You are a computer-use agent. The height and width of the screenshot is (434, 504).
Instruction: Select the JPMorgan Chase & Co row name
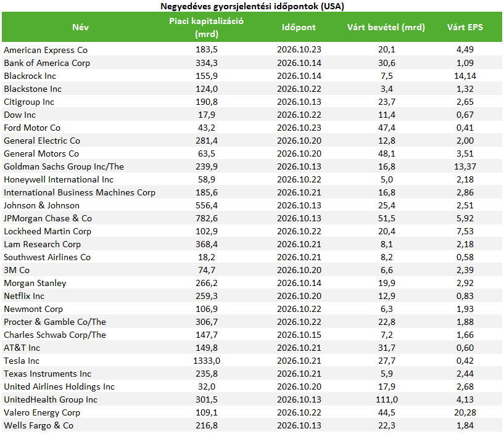(x=48, y=218)
